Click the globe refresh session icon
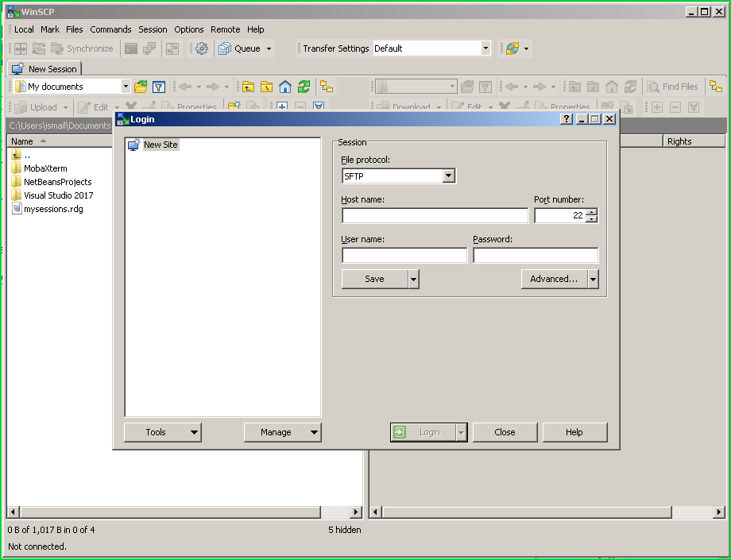The height and width of the screenshot is (560, 731). pos(512,48)
